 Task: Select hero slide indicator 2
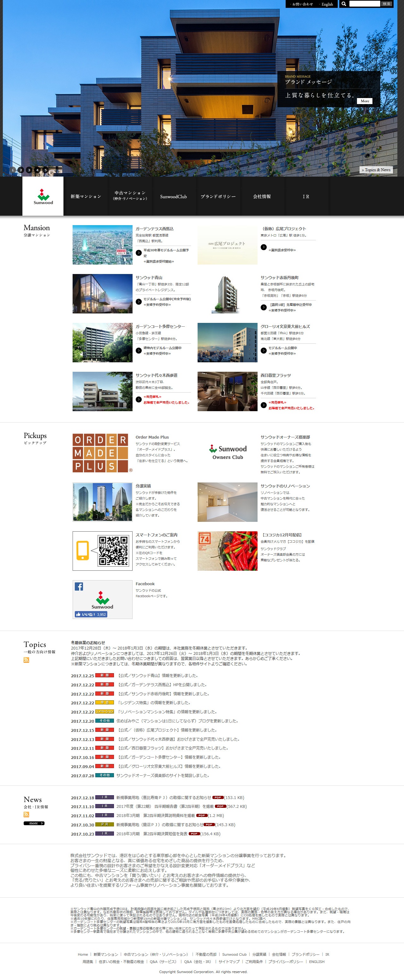coord(21,170)
